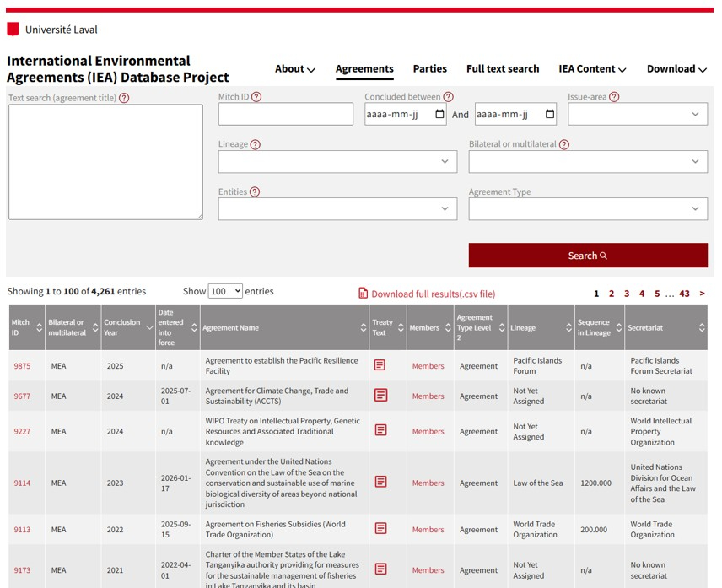Click help icon next to Lineage label
This screenshot has width=722, height=588.
pyautogui.click(x=255, y=144)
